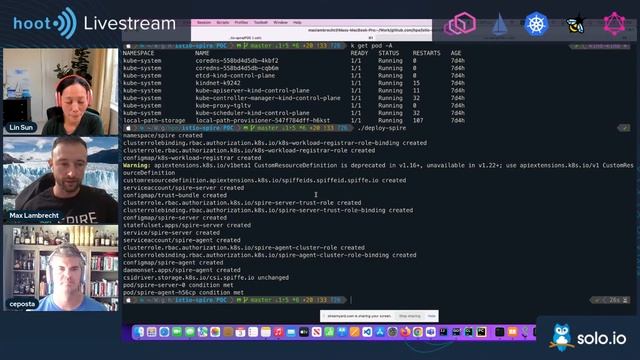Viewport: 640px width, 360px height.
Task: Open Pages from the dock
Action: click(x=354, y=332)
